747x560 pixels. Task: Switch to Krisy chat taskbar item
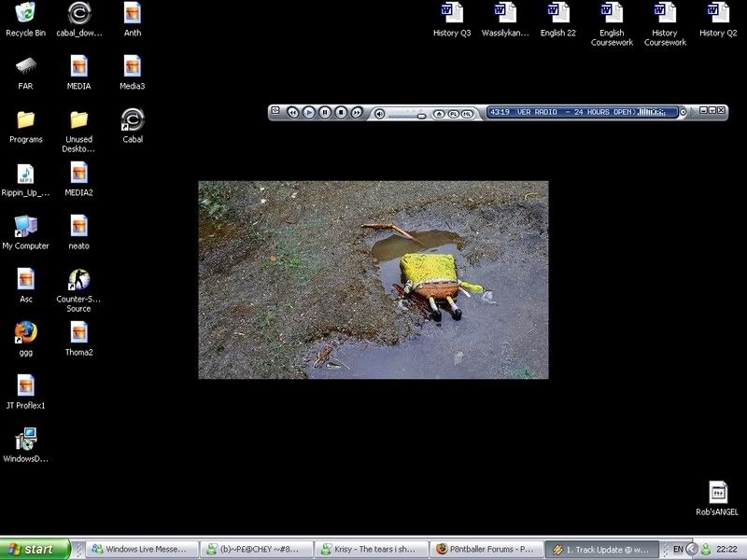point(371,549)
